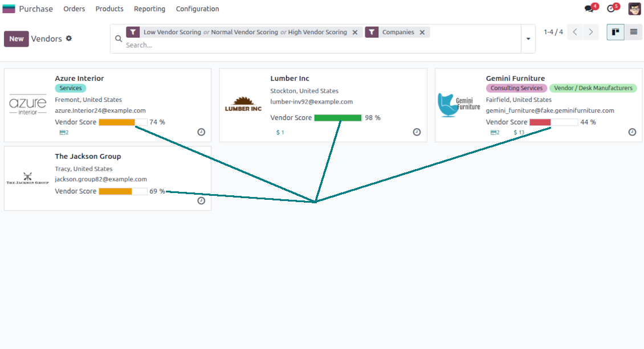Switch to Kanban view
The width and height of the screenshot is (644, 349).
[616, 32]
